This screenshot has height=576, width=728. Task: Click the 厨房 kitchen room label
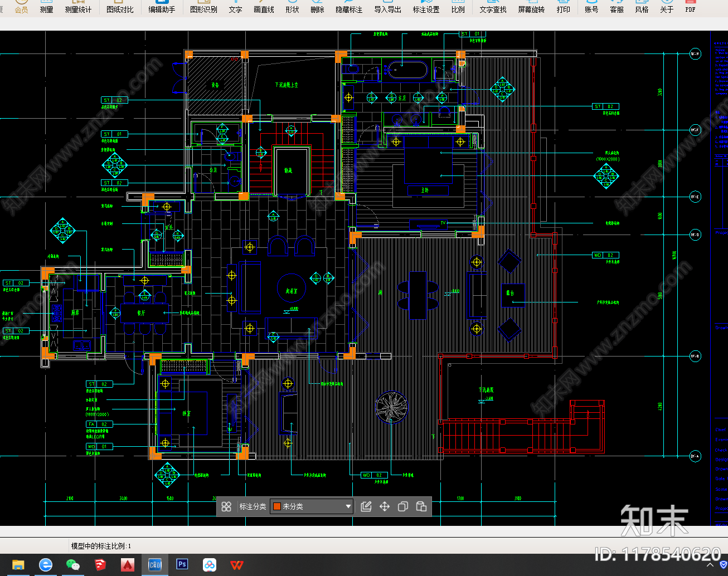[x=75, y=313]
